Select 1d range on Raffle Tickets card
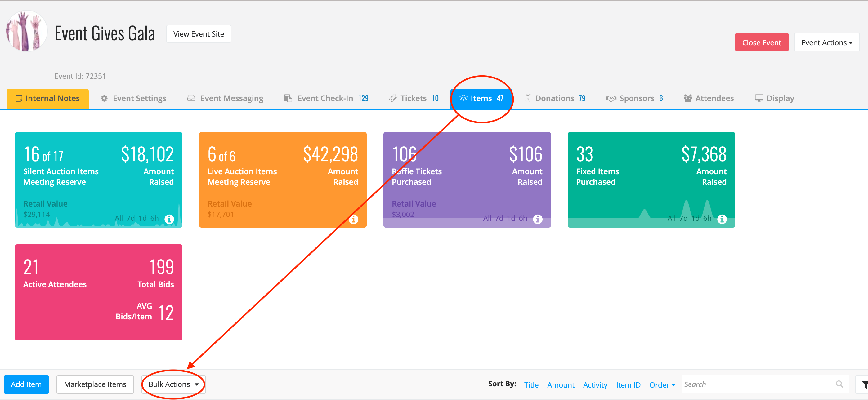The height and width of the screenshot is (400, 868). click(511, 218)
